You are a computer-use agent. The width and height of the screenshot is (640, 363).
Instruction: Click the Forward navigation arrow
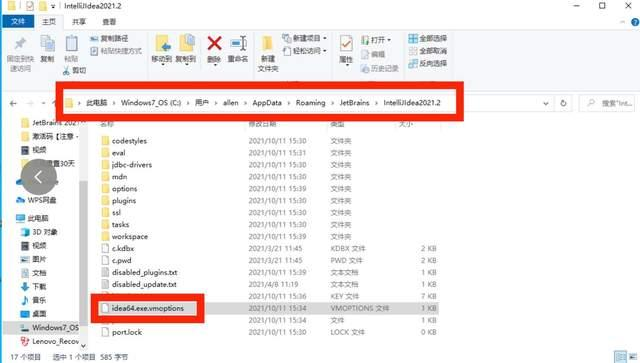(30, 103)
